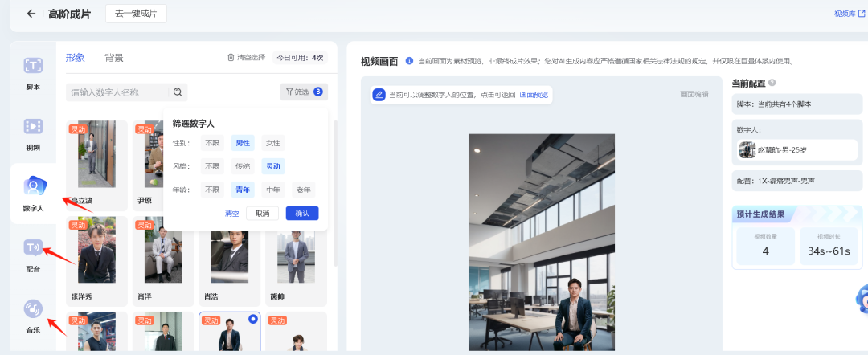The width and height of the screenshot is (868, 355).
Task: Click 预计生成结果 header
Action: [760, 214]
